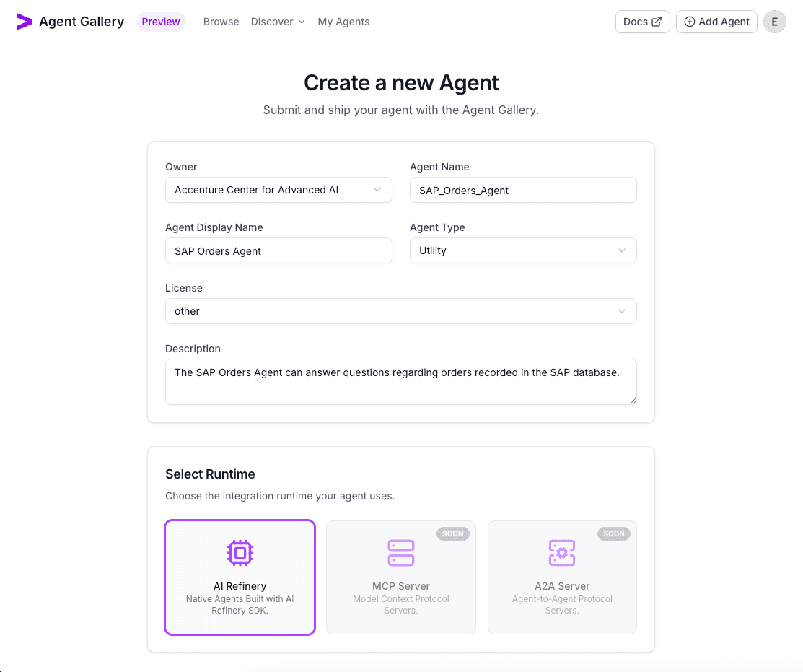Viewport: 803px width, 672px height.
Task: Expand the Agent Type dropdown
Action: [x=523, y=250]
